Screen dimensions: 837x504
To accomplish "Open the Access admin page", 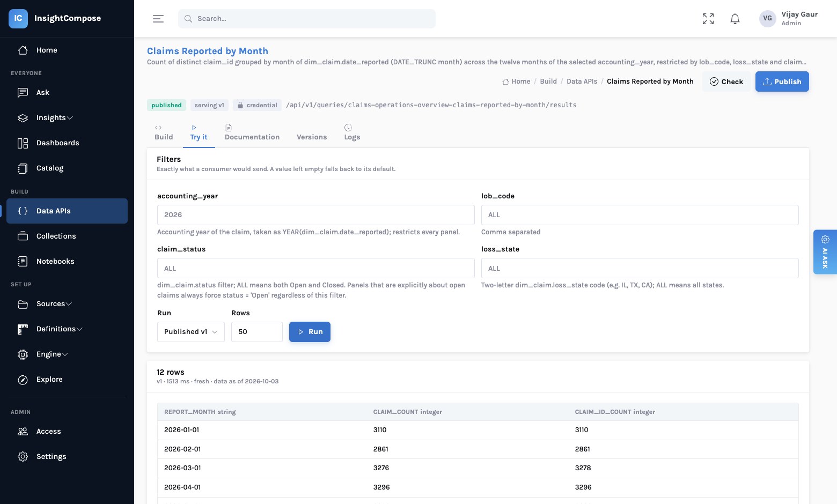I will 67,431.
